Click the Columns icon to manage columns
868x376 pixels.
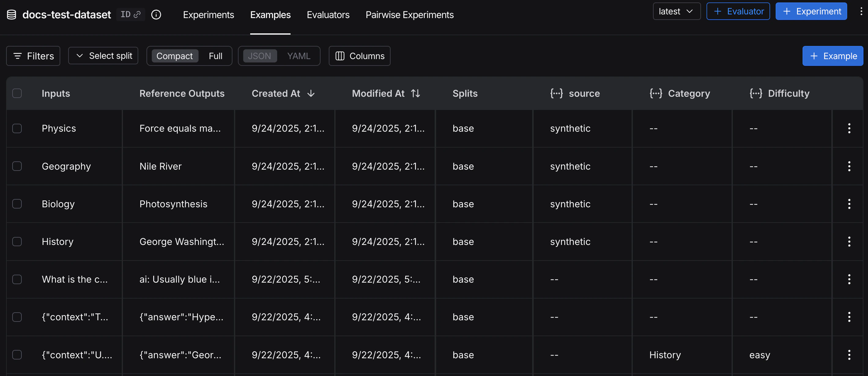click(341, 56)
